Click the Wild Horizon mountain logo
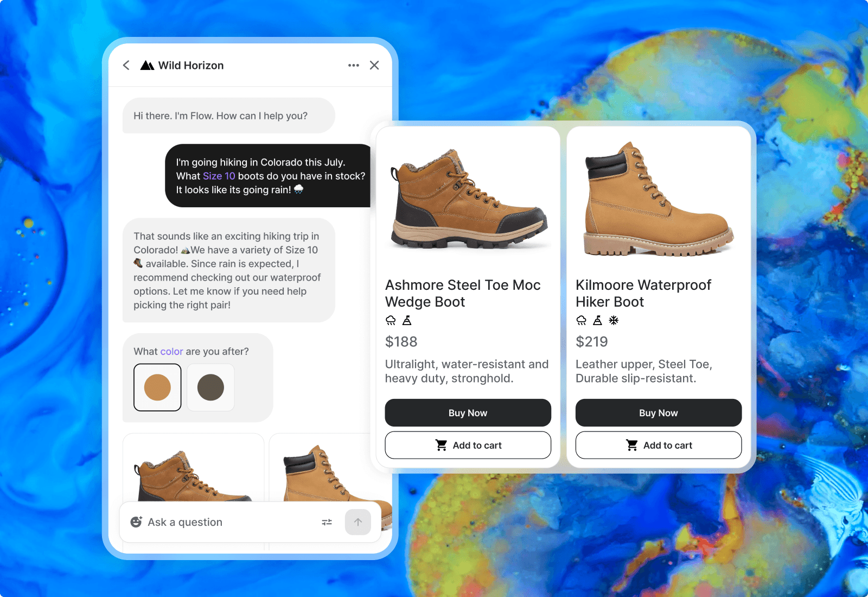This screenshot has height=597, width=868. pos(147,66)
